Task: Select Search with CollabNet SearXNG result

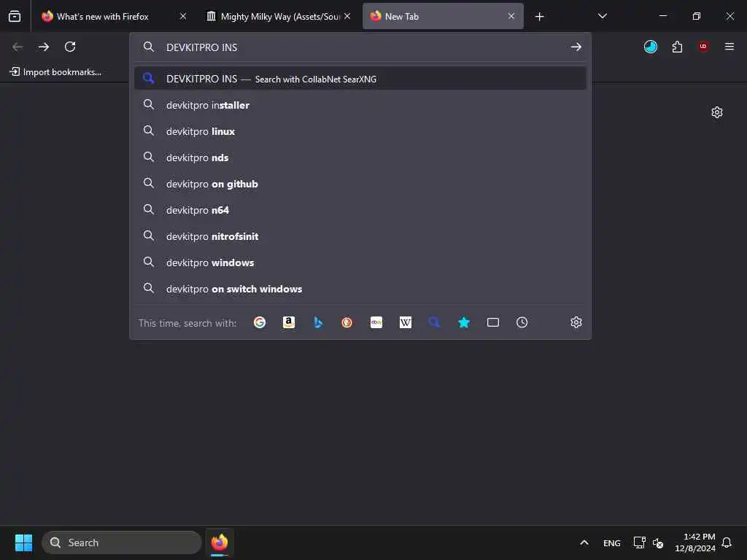Action: coord(360,79)
